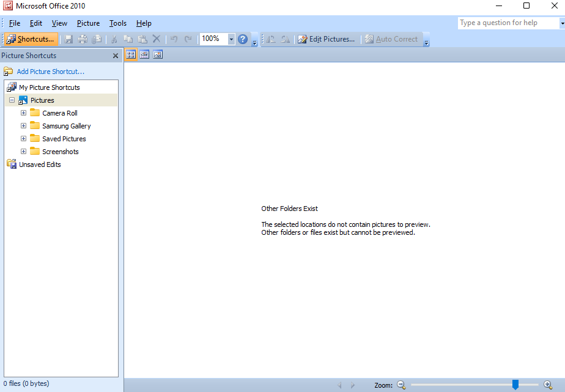The height and width of the screenshot is (392, 565).
Task: Switch to Thumbnail view
Action: [x=131, y=54]
